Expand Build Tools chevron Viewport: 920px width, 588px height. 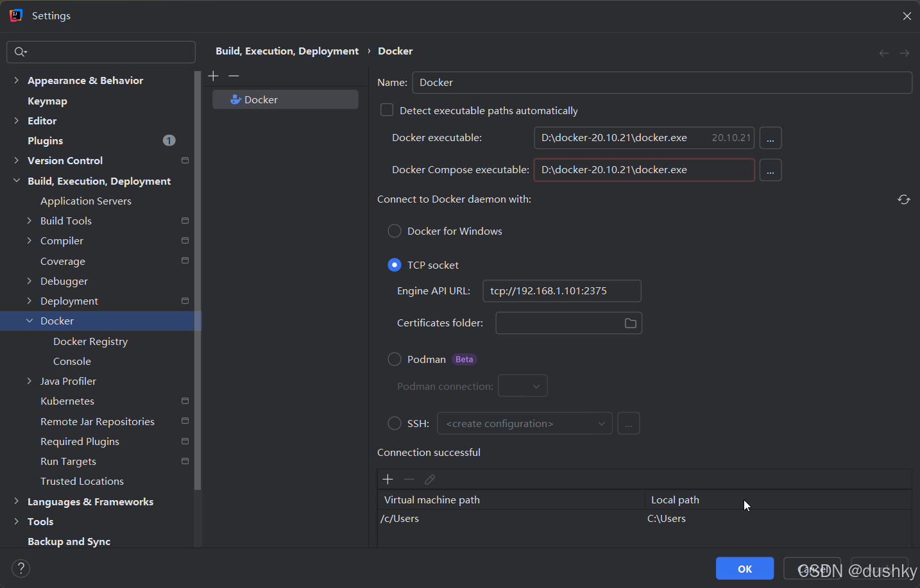30,221
